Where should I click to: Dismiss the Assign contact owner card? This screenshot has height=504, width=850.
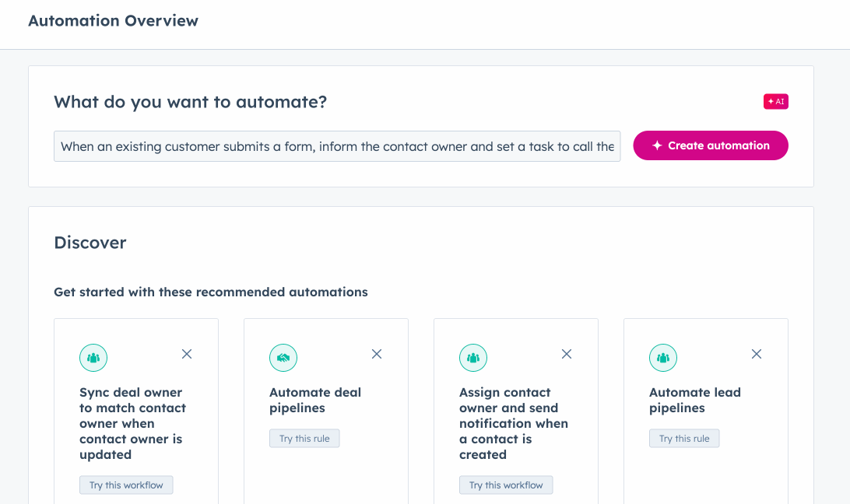tap(567, 354)
